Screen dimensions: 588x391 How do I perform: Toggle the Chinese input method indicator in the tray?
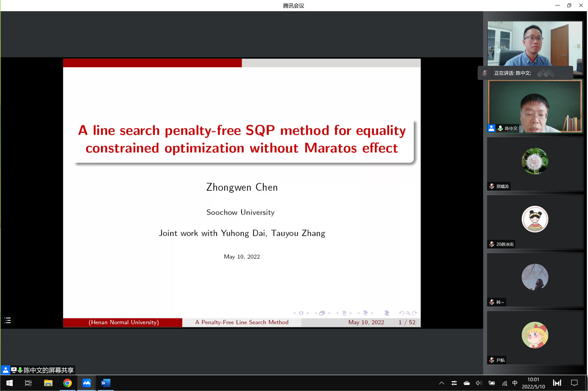point(515,383)
